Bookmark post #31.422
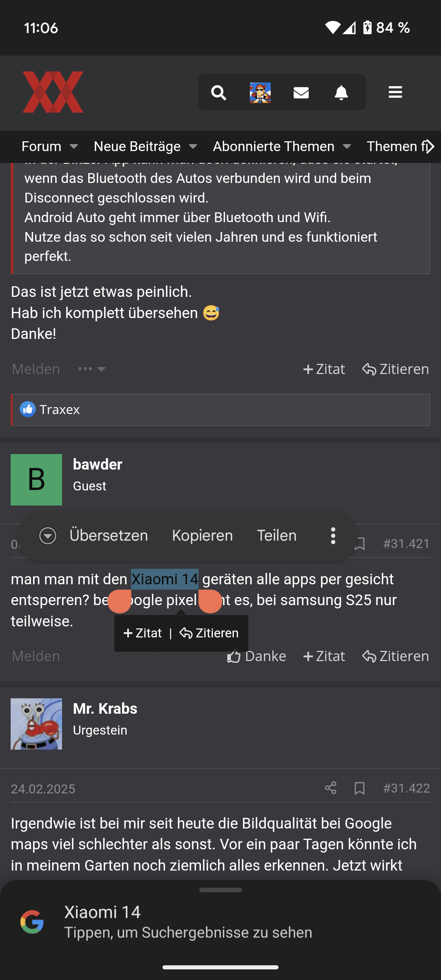The height and width of the screenshot is (980, 441). pyautogui.click(x=360, y=788)
